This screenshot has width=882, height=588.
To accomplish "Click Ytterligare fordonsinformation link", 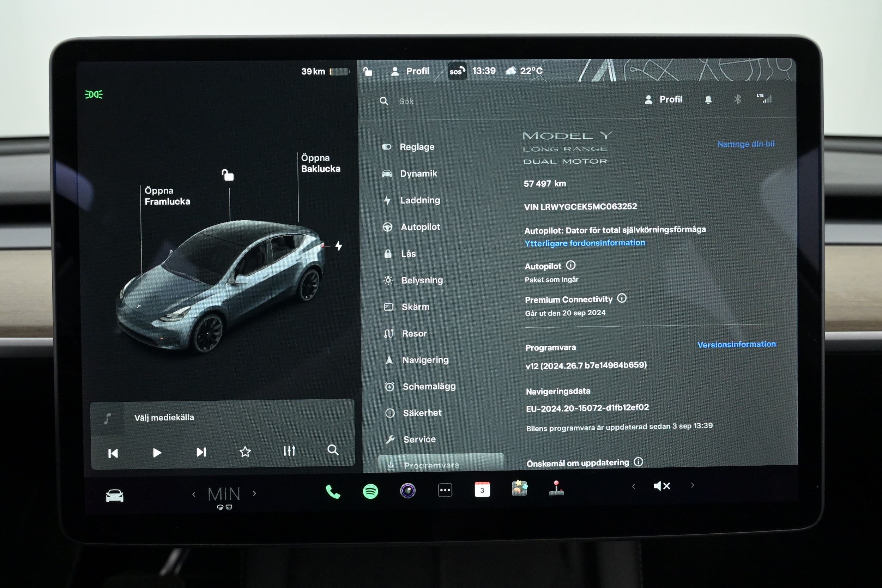I will [x=585, y=243].
